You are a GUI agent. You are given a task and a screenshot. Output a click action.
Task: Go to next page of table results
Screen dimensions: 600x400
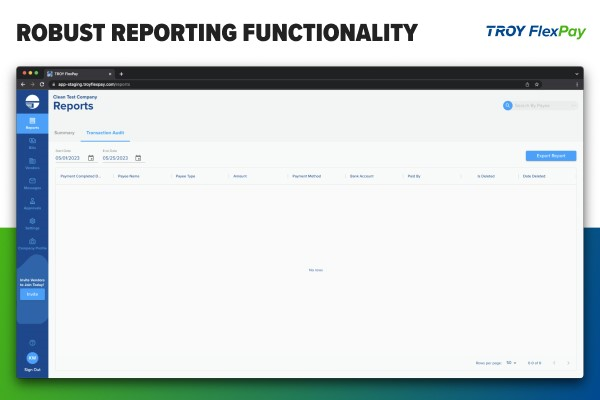568,362
